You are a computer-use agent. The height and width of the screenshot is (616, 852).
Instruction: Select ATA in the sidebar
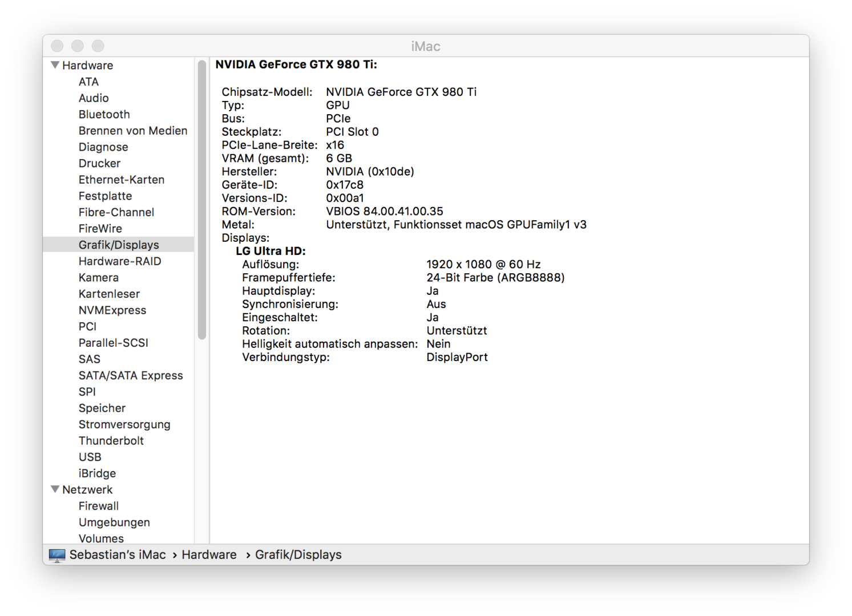(x=88, y=82)
